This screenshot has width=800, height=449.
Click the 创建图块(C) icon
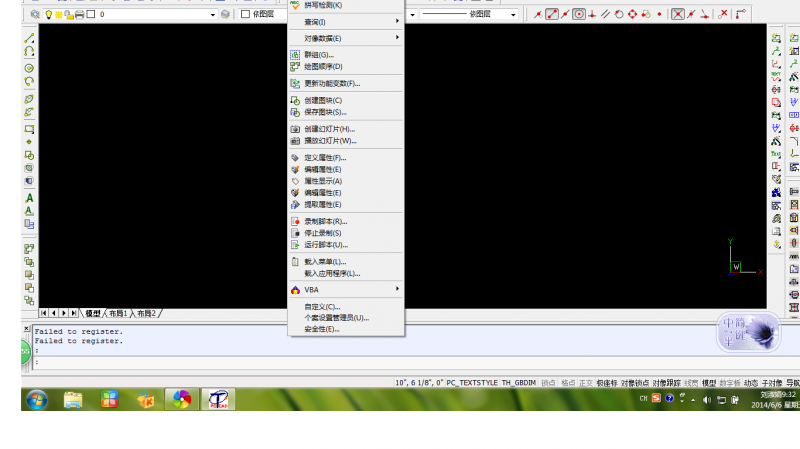[x=295, y=101]
